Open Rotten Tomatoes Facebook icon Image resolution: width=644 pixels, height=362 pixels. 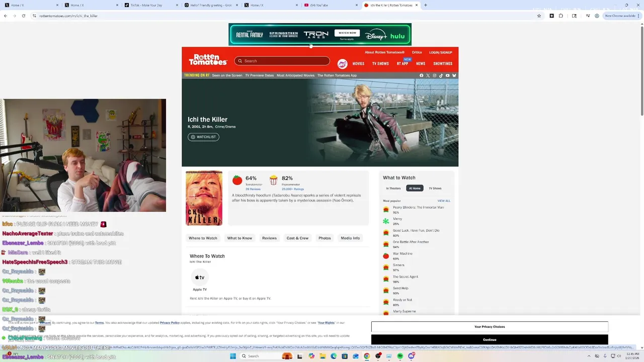pyautogui.click(x=422, y=75)
